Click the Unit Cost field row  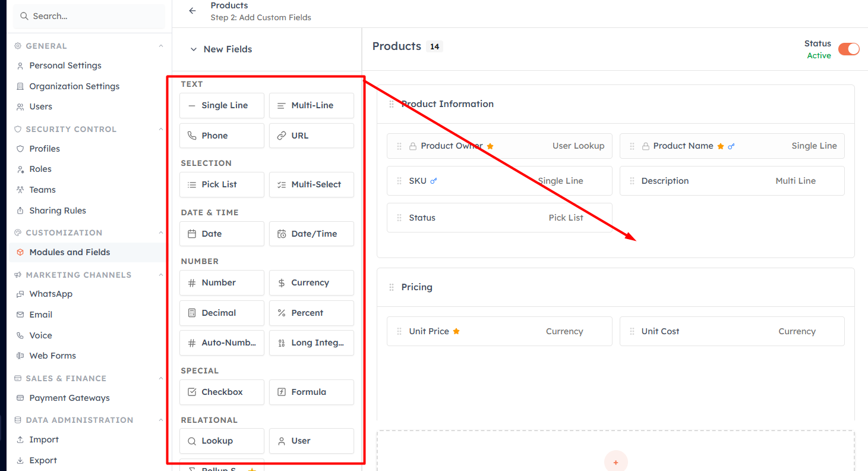732,331
